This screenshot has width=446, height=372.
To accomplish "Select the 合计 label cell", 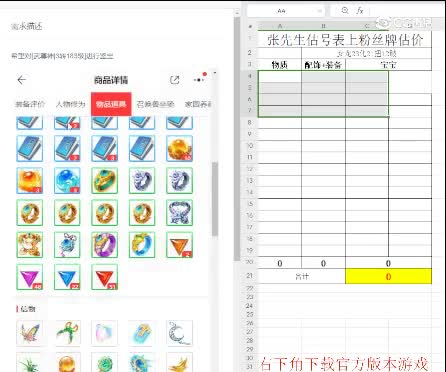I will pyautogui.click(x=302, y=276).
